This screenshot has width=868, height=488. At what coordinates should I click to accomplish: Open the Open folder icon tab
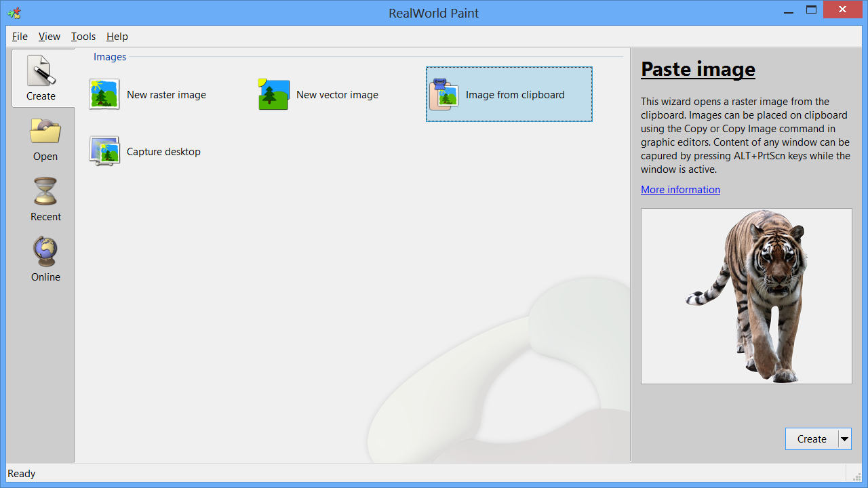[45, 131]
